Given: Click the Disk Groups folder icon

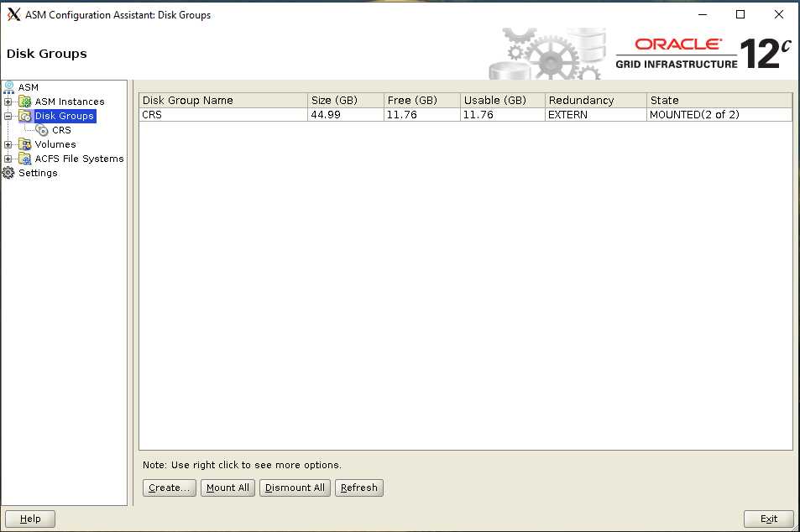Looking at the screenshot, I should coord(25,116).
